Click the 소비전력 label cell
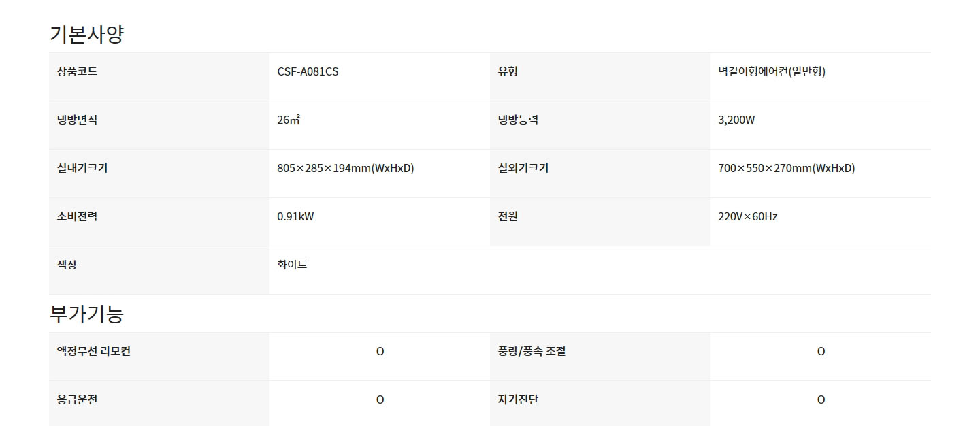 click(x=159, y=222)
